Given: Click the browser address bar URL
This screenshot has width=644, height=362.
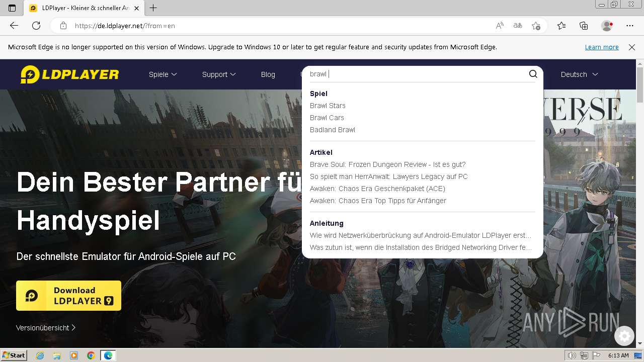Looking at the screenshot, I should [125, 26].
